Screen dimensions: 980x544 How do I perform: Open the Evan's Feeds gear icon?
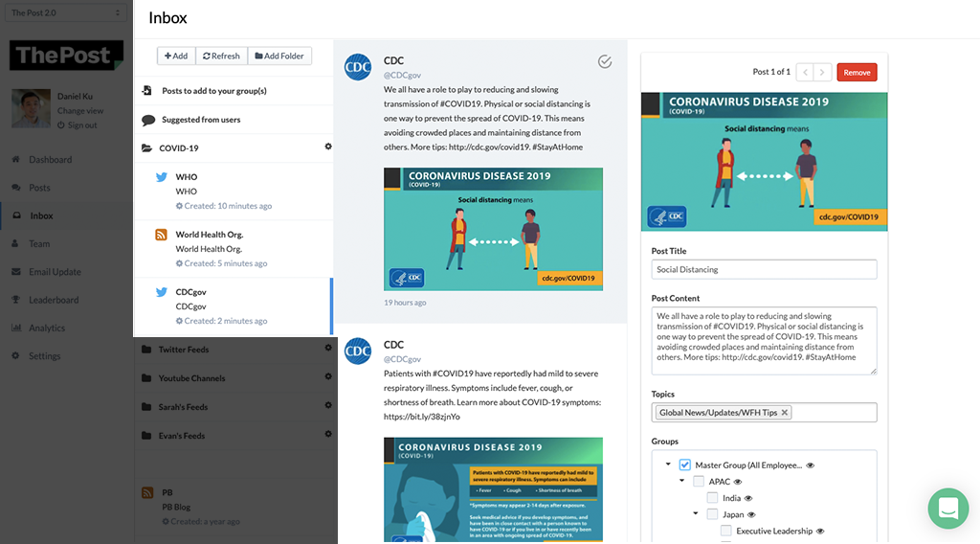[x=328, y=434]
